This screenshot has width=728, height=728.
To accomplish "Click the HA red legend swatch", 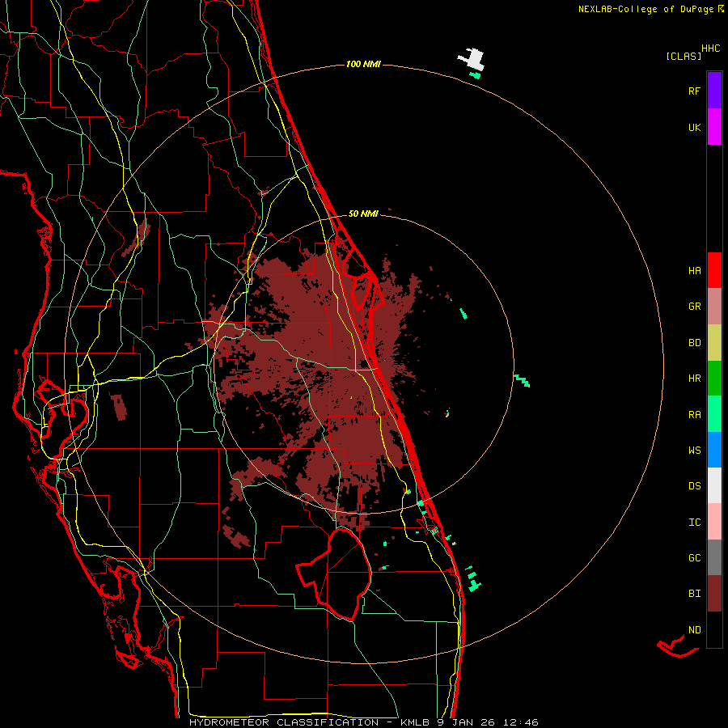I will pyautogui.click(x=714, y=270).
